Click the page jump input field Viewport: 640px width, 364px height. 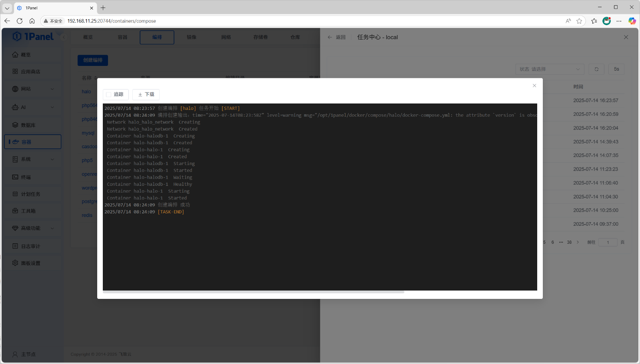pyautogui.click(x=608, y=242)
